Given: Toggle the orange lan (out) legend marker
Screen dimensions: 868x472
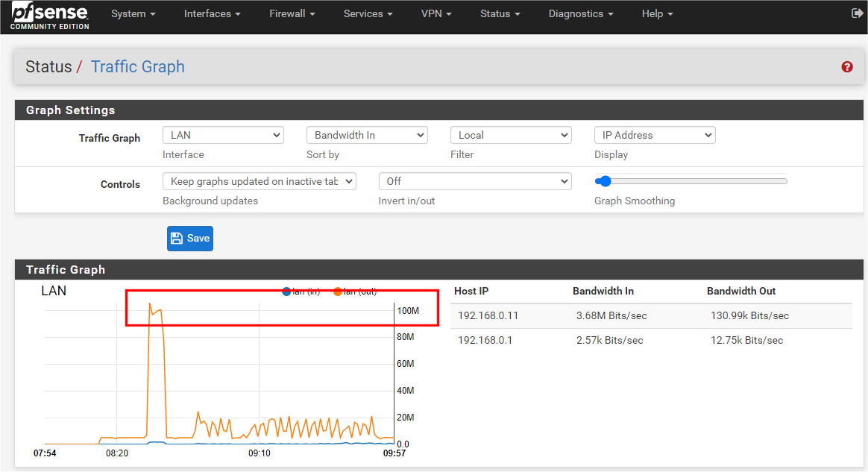Looking at the screenshot, I should [337, 292].
